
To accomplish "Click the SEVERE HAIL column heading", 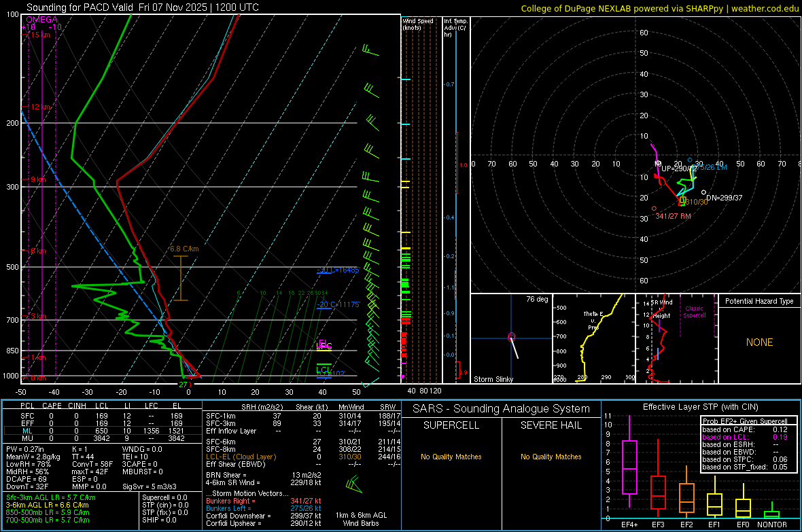I will click(551, 425).
